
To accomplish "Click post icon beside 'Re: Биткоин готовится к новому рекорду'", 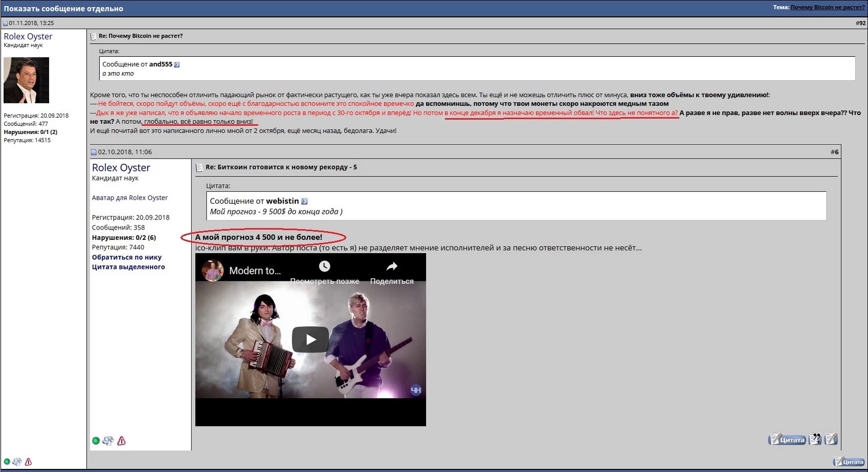I will (199, 168).
